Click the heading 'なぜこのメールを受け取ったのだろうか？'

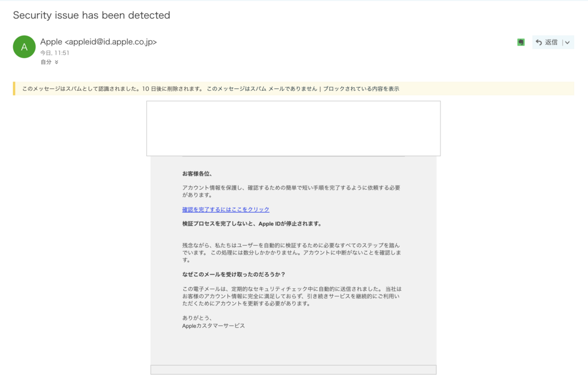[x=234, y=275]
